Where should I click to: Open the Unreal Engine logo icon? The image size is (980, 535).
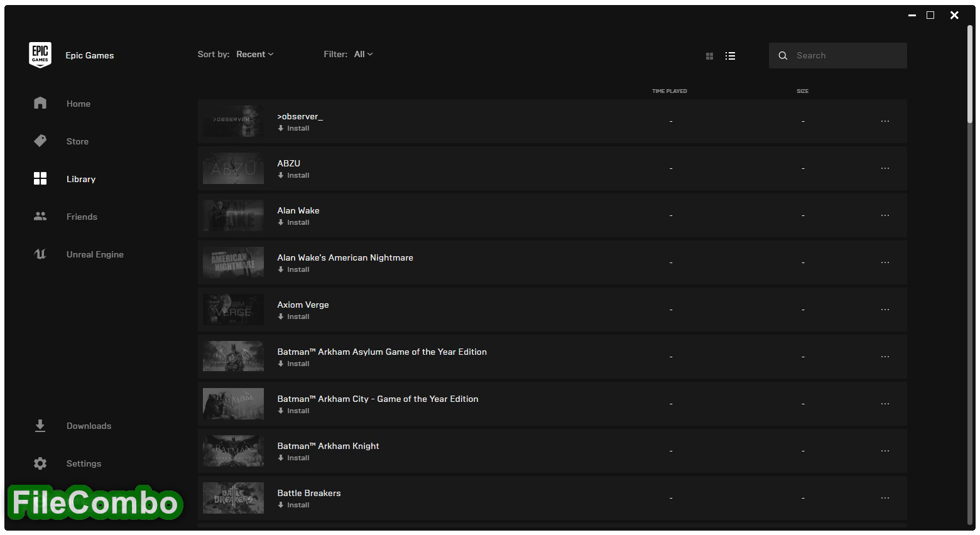pos(40,254)
